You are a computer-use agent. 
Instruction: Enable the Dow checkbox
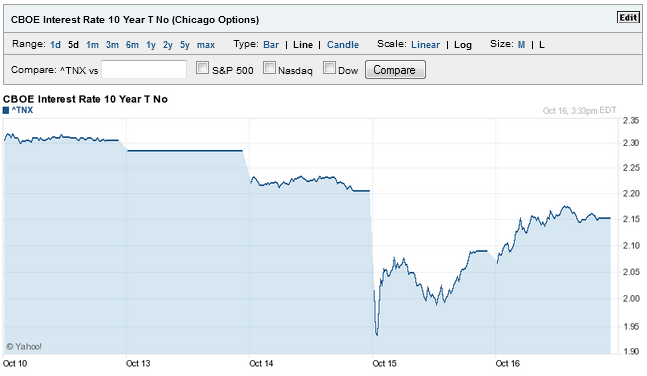pyautogui.click(x=329, y=68)
